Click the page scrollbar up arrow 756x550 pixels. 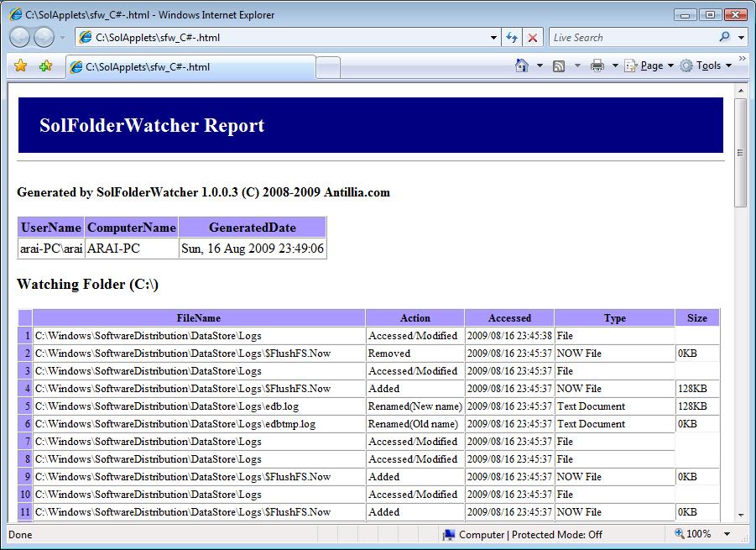pyautogui.click(x=741, y=91)
